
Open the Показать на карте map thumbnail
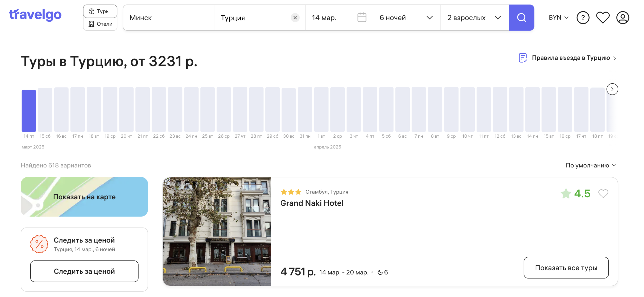[84, 197]
